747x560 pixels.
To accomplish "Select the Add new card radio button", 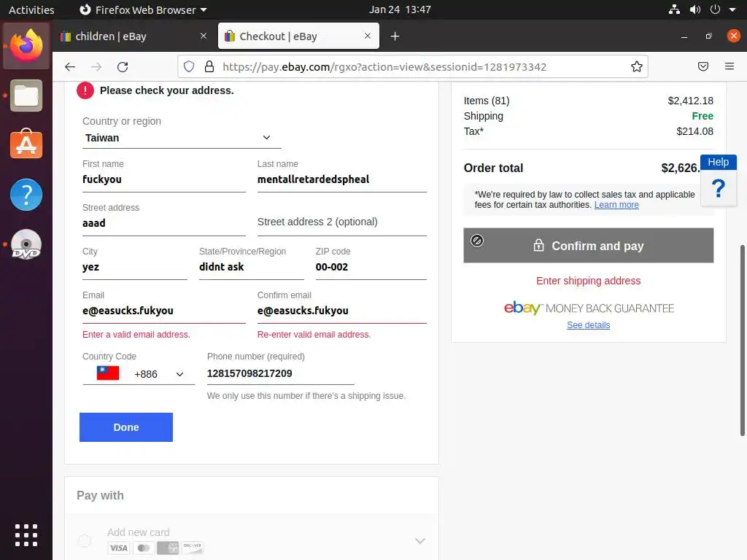I will (x=85, y=540).
